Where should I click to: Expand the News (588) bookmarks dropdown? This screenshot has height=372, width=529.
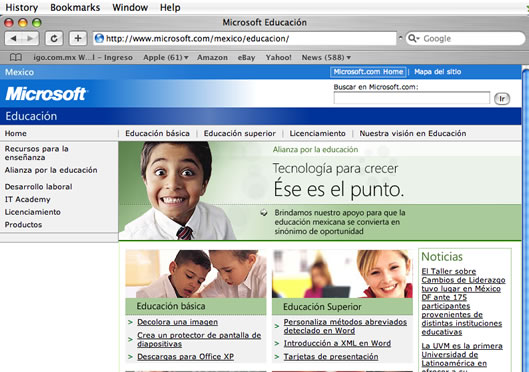(349, 58)
